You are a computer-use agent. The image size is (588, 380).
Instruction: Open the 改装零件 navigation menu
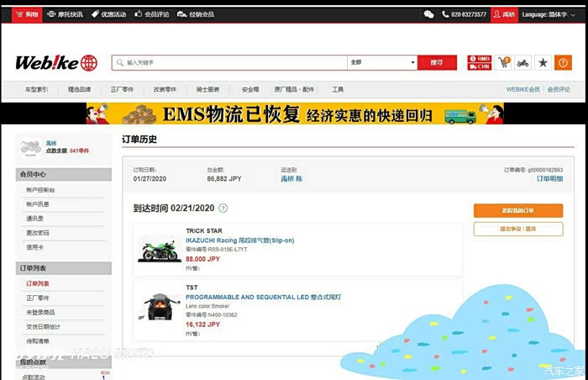click(x=165, y=89)
